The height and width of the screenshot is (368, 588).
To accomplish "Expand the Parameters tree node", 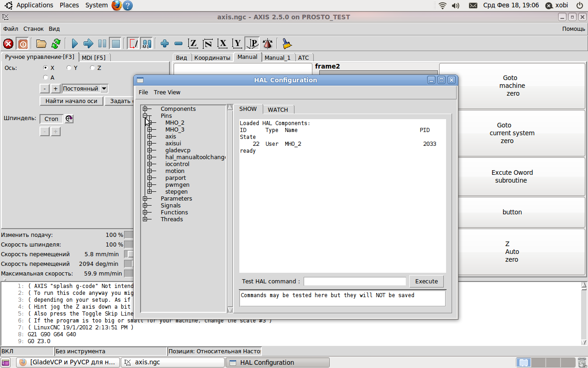I will (145, 199).
